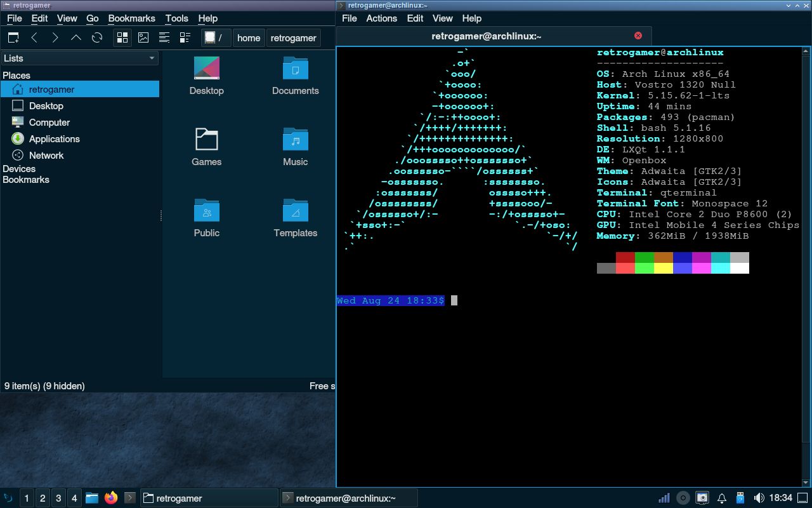
Task: Click the root '/' path button
Action: pyautogui.click(x=216, y=37)
